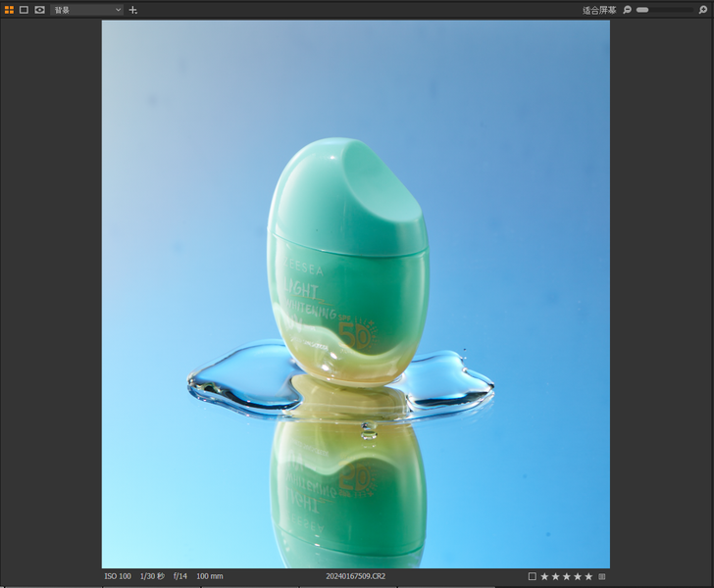Viewport: 714px width, 588px height.
Task: Set rating to one star
Action: coord(544,576)
